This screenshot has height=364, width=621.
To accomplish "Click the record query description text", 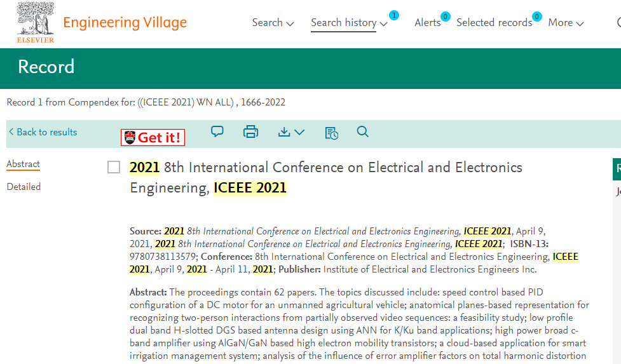I will [146, 102].
